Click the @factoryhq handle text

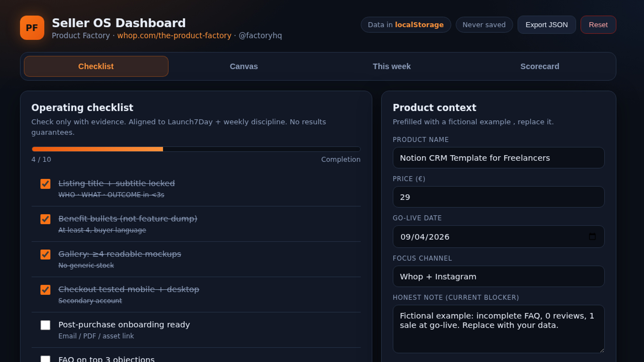(260, 35)
